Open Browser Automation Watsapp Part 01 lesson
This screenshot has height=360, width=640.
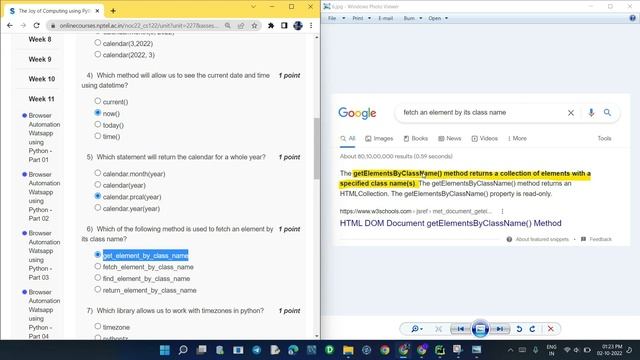(x=44, y=138)
